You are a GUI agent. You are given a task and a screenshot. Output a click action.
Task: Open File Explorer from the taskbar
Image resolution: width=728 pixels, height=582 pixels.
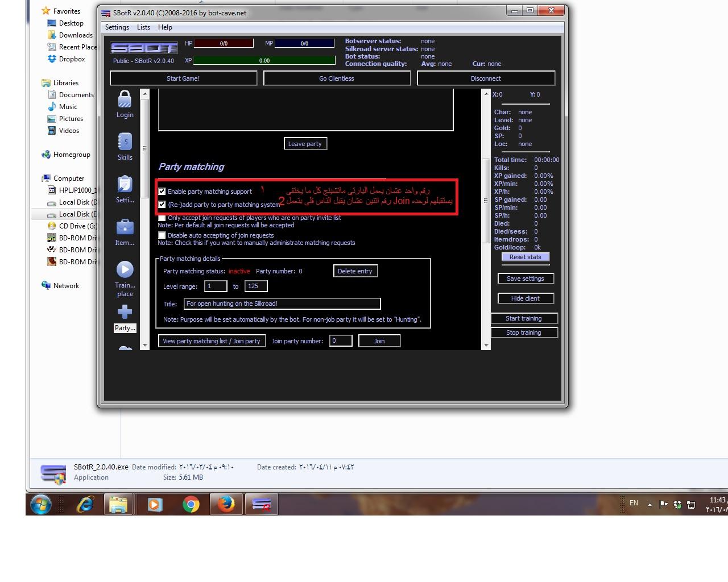tap(118, 505)
